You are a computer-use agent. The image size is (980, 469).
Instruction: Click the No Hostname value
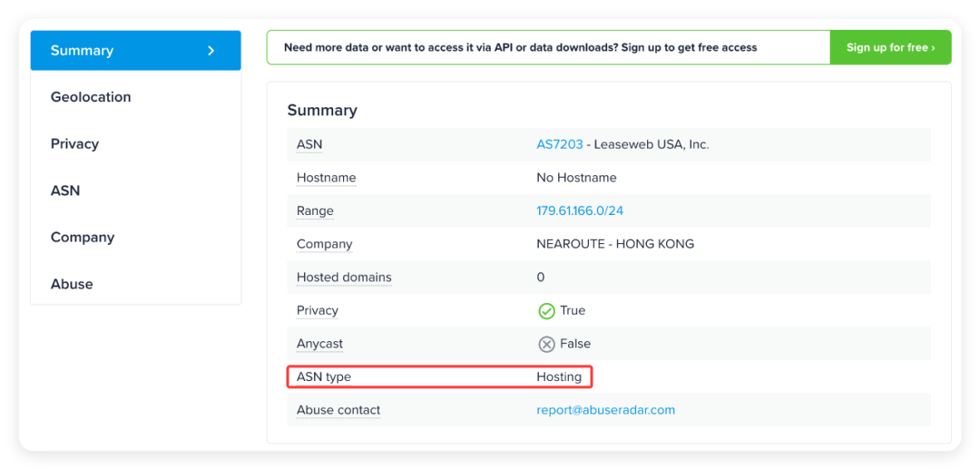tap(576, 178)
